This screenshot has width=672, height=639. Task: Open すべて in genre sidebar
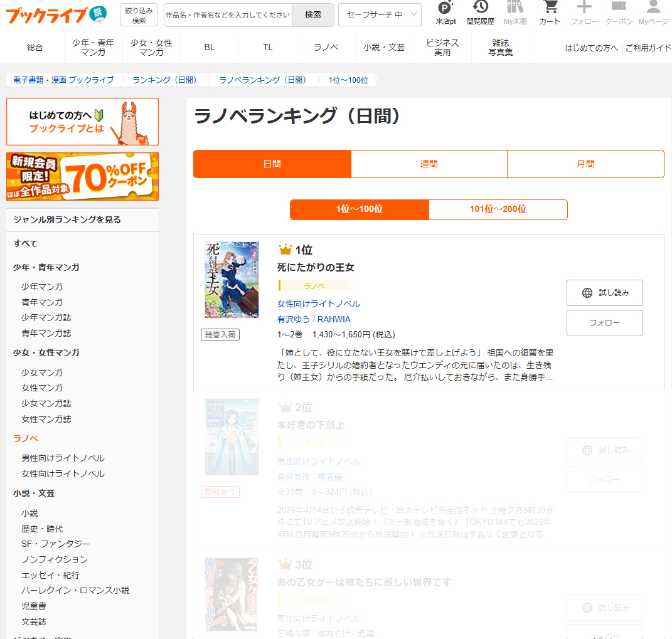click(x=25, y=244)
